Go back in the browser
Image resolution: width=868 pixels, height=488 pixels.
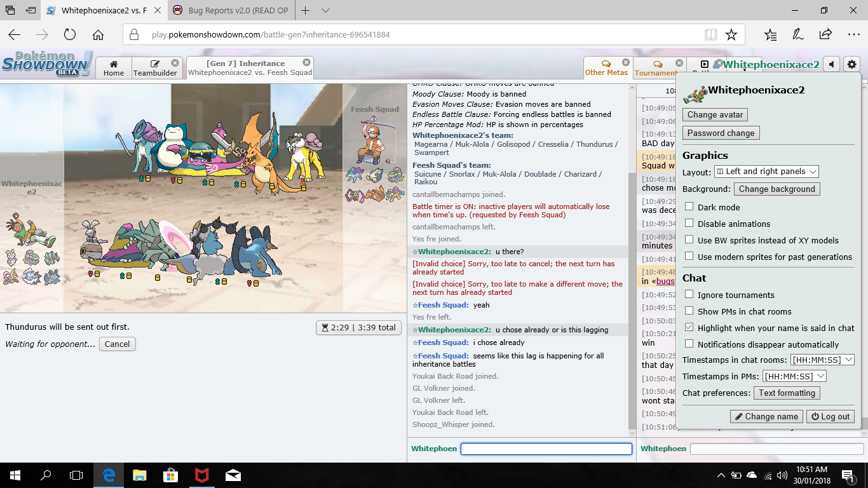[x=14, y=34]
